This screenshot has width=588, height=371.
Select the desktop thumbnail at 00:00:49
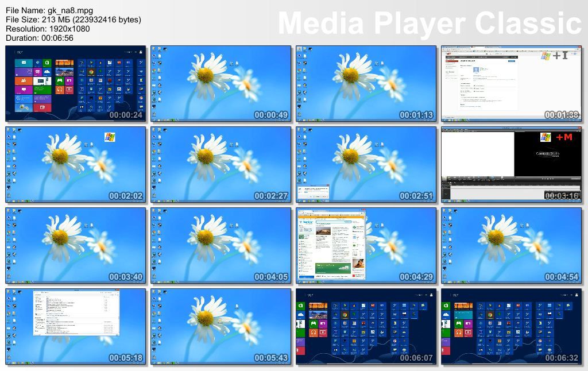[x=221, y=84]
